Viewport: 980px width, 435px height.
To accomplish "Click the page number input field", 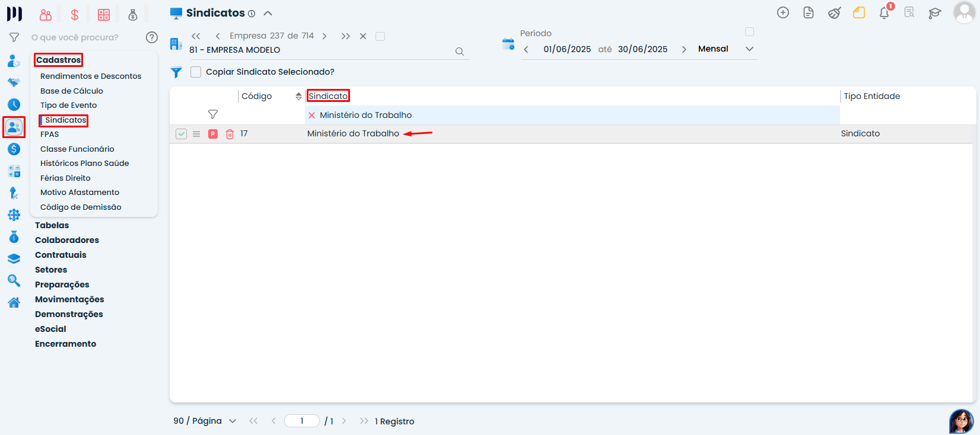I will [x=302, y=421].
